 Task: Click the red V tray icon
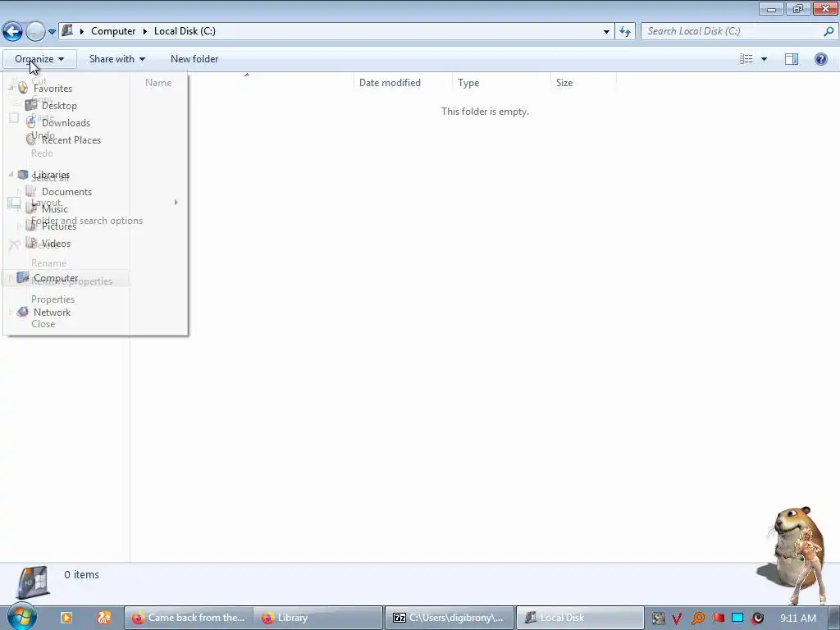(x=677, y=619)
